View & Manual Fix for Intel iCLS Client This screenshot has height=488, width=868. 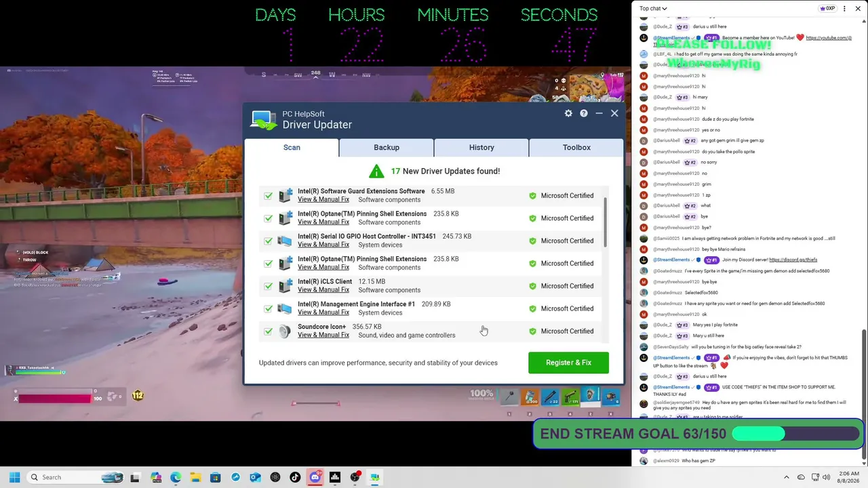tap(323, 290)
